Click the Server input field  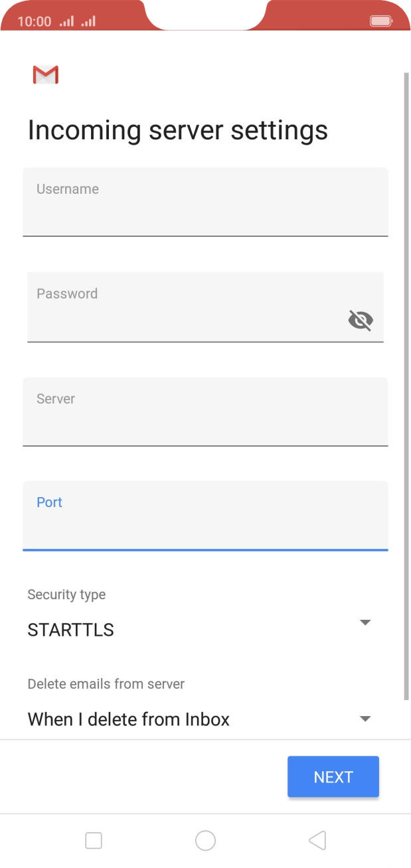pos(205,411)
